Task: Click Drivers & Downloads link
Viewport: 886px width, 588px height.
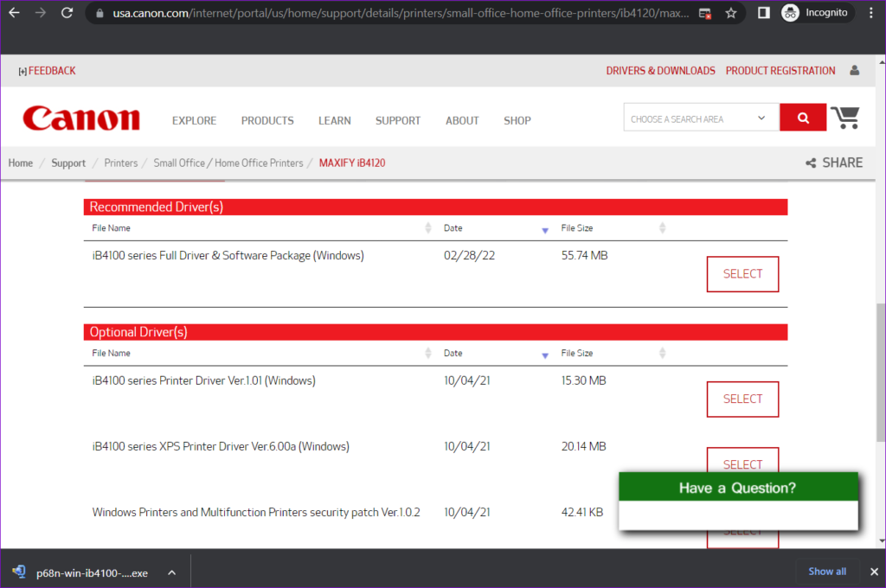Action: (660, 71)
